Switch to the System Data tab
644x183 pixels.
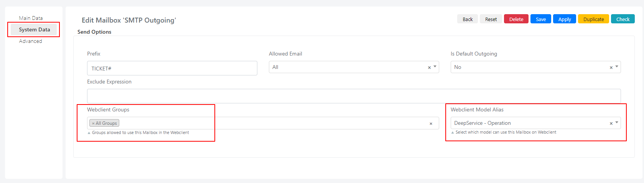(34, 29)
